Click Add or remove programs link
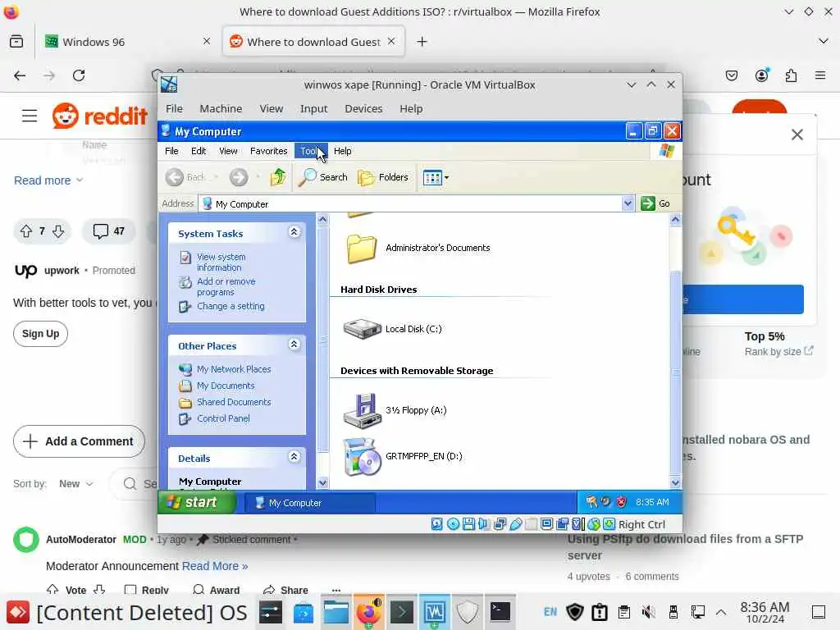The width and height of the screenshot is (840, 630). (x=226, y=286)
